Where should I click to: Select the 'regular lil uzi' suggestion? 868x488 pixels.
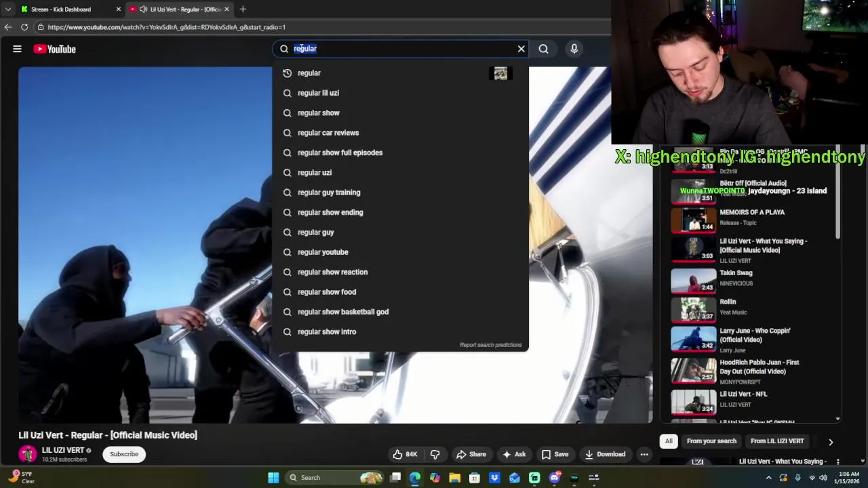coord(400,93)
